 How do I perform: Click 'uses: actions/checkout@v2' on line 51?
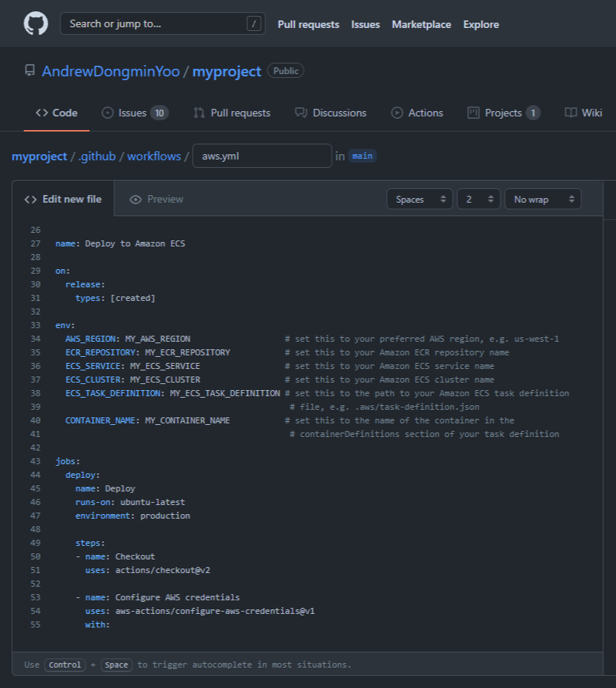(148, 570)
